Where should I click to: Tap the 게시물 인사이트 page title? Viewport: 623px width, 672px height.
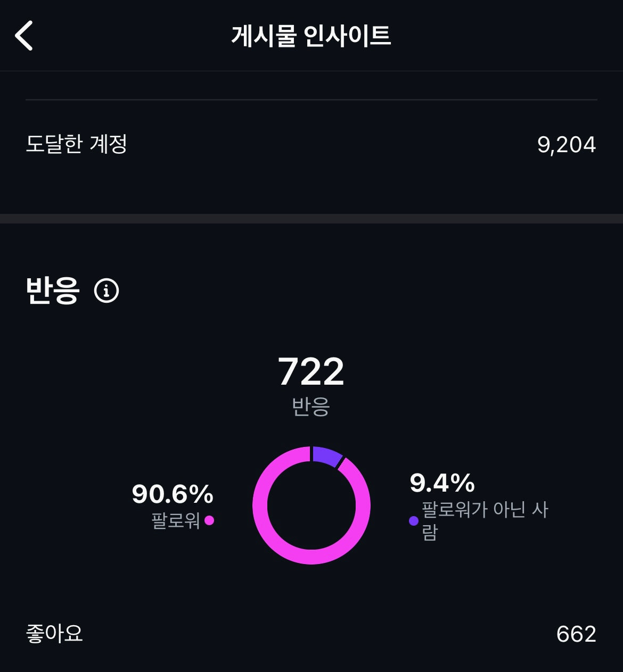tap(311, 36)
